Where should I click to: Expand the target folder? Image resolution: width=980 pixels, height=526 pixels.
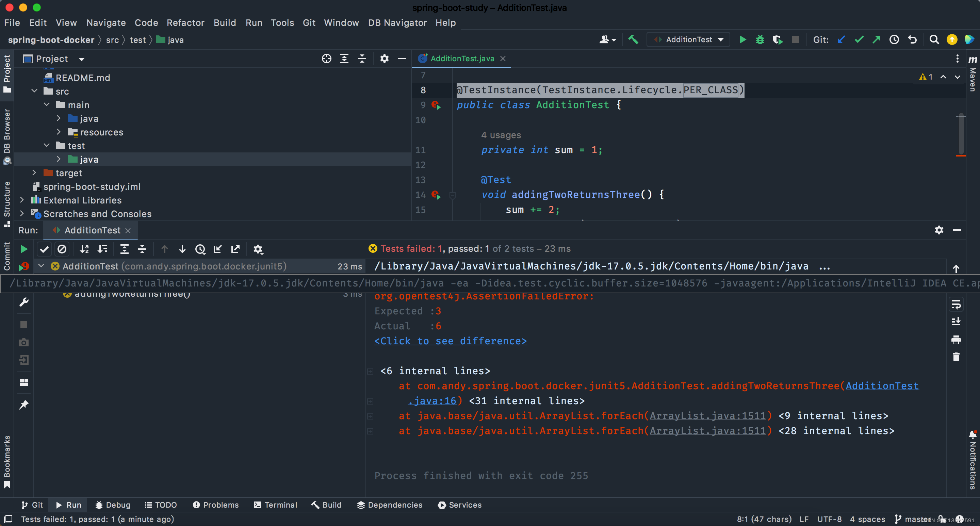(34, 173)
